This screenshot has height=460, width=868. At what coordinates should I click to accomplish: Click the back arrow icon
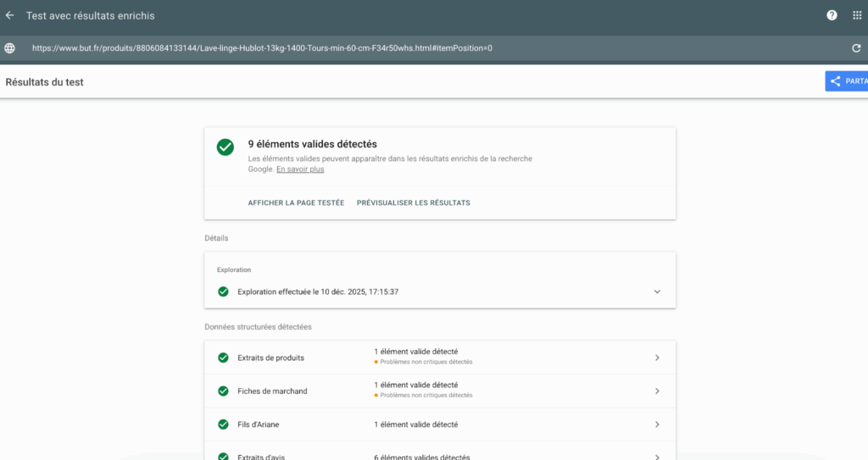point(10,16)
